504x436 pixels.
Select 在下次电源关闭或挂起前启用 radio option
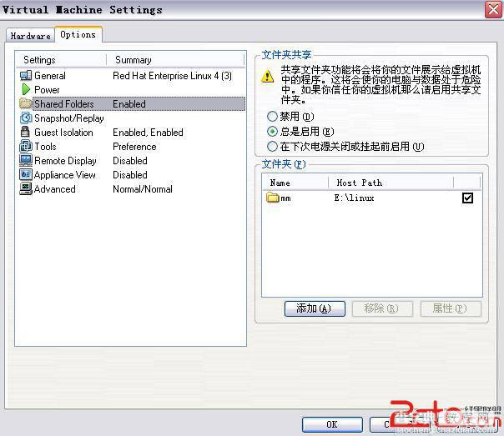point(272,147)
